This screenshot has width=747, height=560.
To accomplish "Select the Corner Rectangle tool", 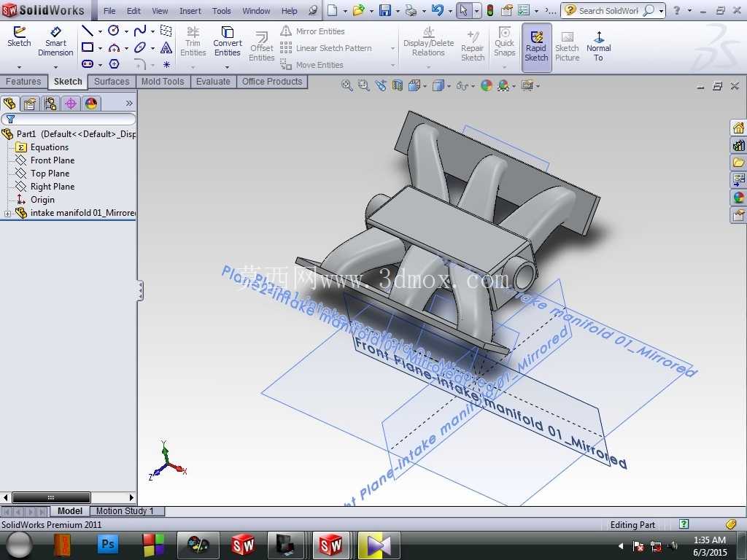I will point(88,47).
